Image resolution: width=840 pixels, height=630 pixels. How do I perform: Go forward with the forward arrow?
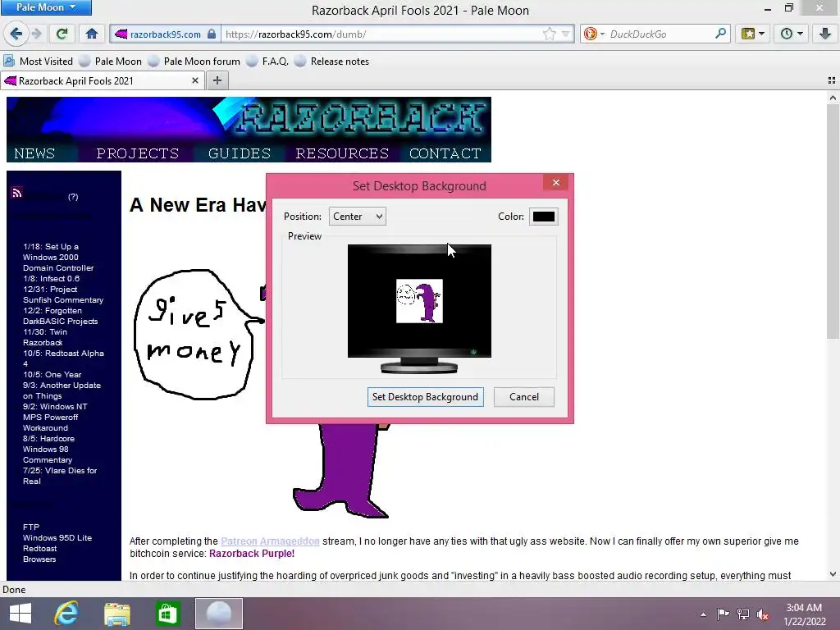point(37,34)
